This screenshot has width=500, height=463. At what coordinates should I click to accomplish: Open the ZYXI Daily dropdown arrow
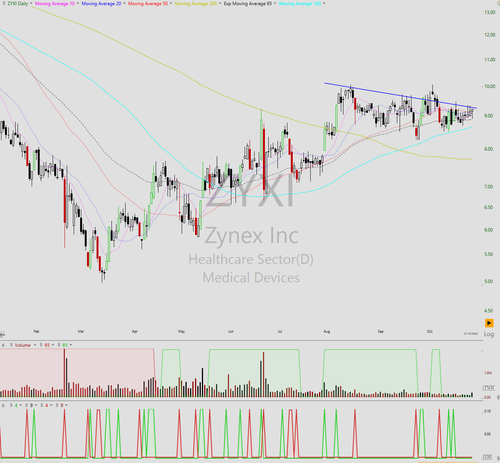[31, 3]
